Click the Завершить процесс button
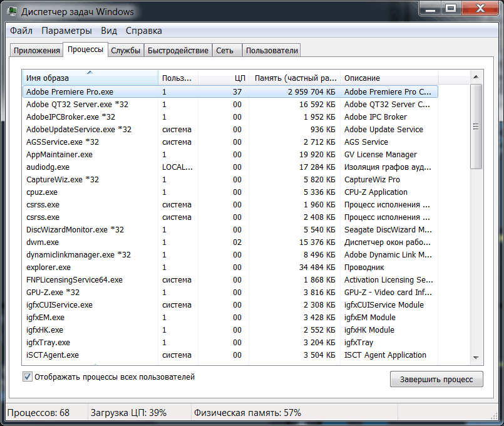 (x=436, y=379)
